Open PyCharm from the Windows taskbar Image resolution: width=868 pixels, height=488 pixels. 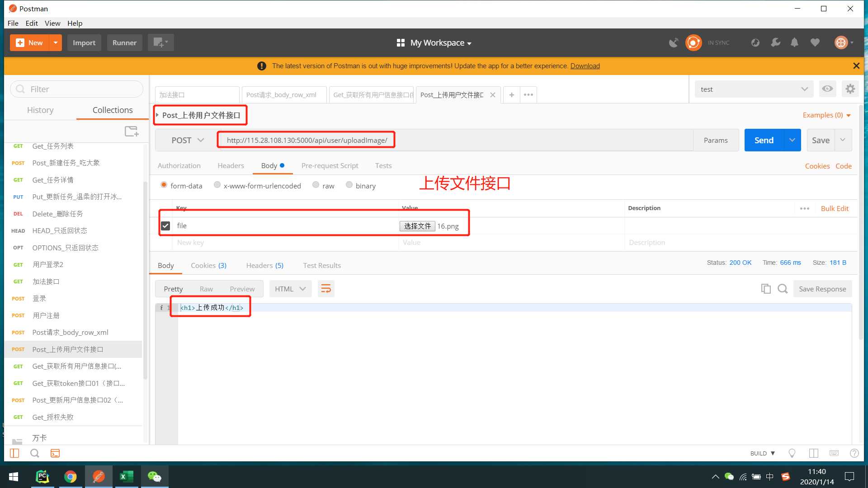[x=42, y=477]
